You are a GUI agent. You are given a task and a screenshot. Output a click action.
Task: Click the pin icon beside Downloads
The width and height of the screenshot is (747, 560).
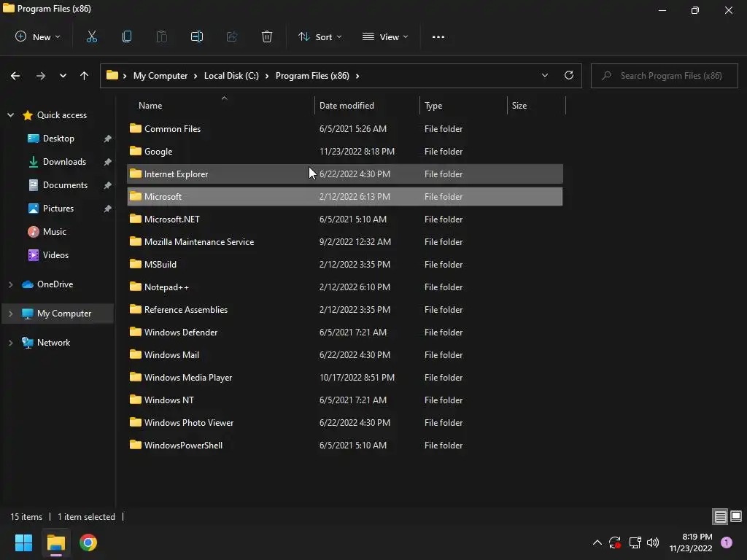pos(108,162)
